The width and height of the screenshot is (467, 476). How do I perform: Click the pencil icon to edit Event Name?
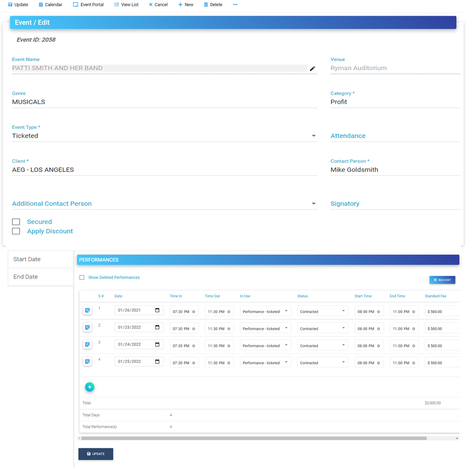coord(312,68)
